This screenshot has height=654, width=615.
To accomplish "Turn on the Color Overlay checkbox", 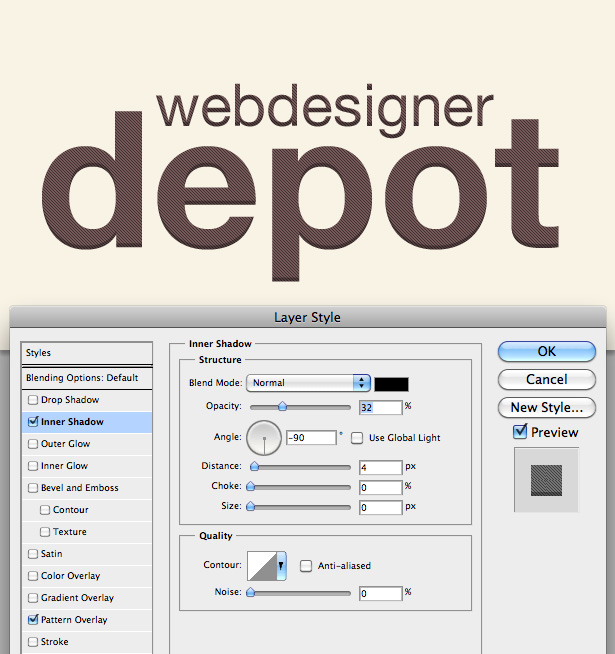I will [x=33, y=576].
